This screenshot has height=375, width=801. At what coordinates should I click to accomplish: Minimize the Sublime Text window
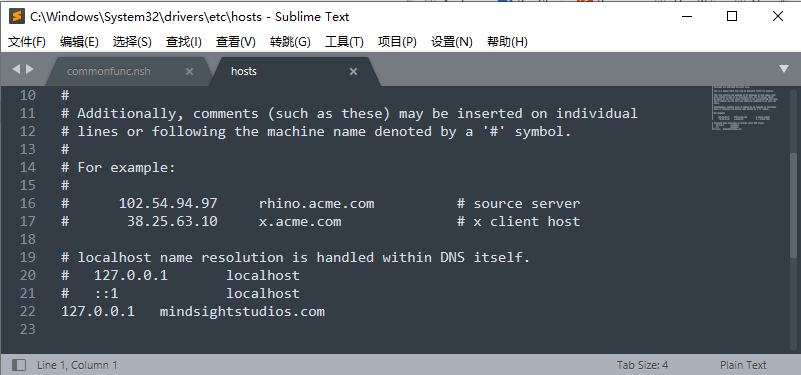[x=687, y=16]
